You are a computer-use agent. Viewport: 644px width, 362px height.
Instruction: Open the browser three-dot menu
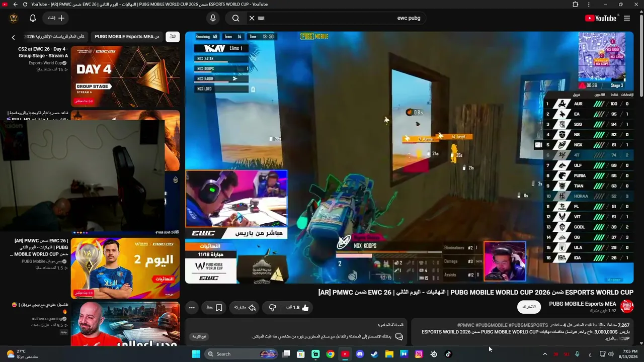pyautogui.click(x=589, y=5)
